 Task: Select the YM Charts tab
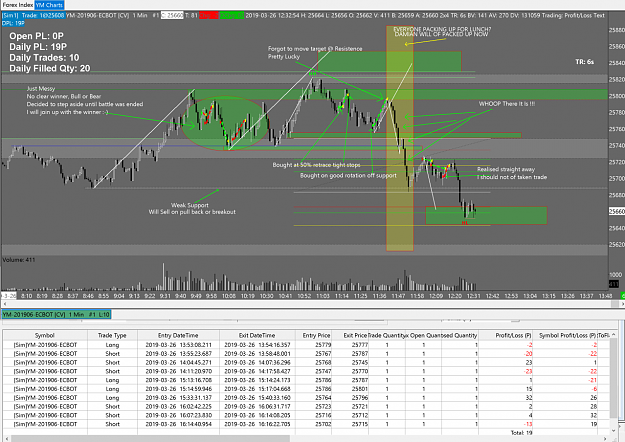[x=49, y=5]
